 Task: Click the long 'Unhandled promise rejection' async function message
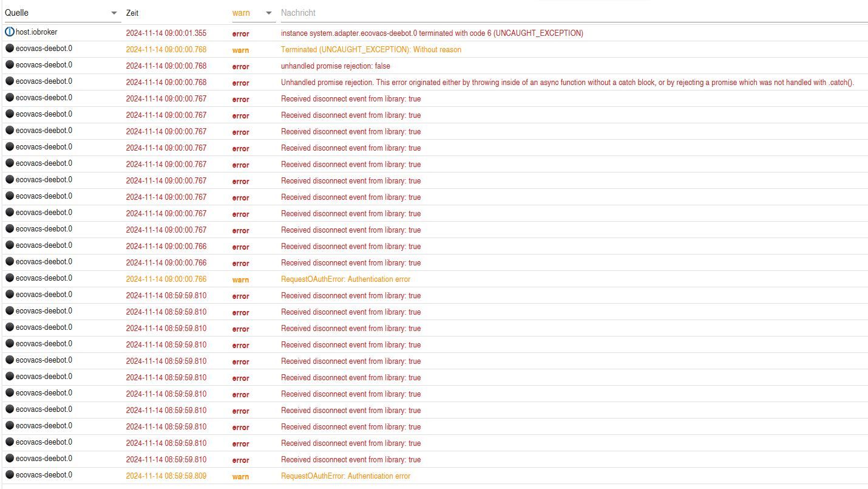pos(567,83)
